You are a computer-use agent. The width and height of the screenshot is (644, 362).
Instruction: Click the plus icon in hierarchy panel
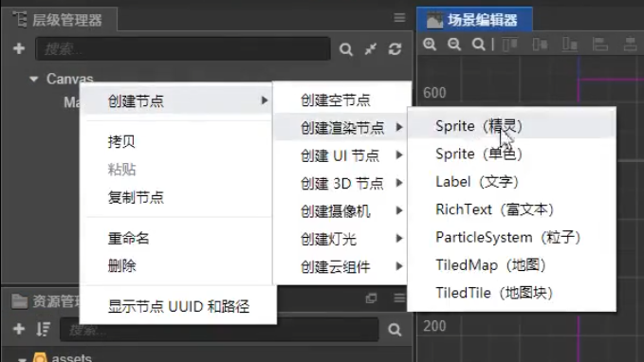point(19,48)
